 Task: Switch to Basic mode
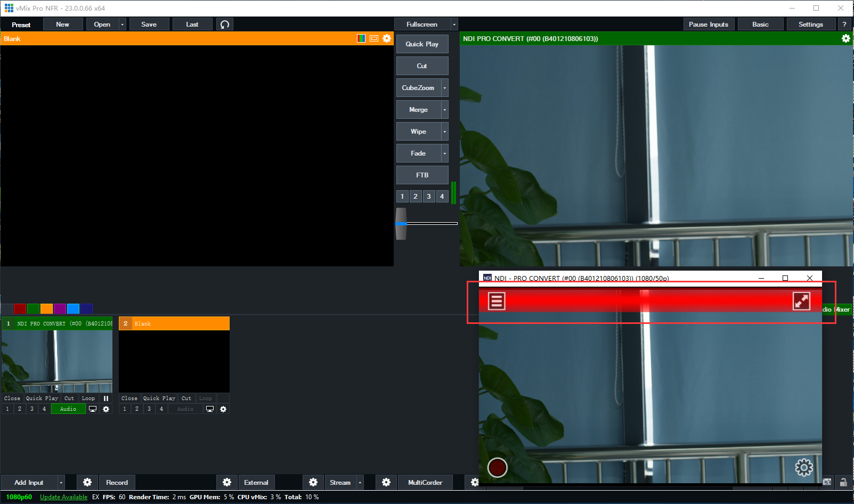(760, 25)
